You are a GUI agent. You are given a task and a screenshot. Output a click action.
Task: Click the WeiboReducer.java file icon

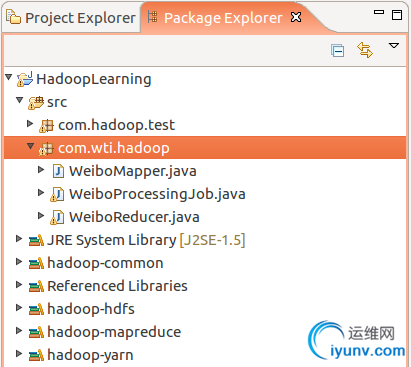57,217
